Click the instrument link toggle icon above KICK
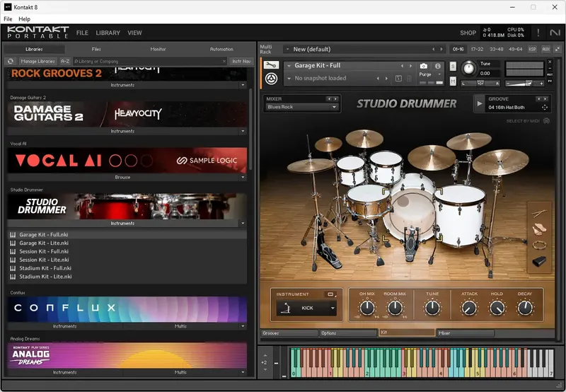This screenshot has width=566, height=392. [330, 294]
